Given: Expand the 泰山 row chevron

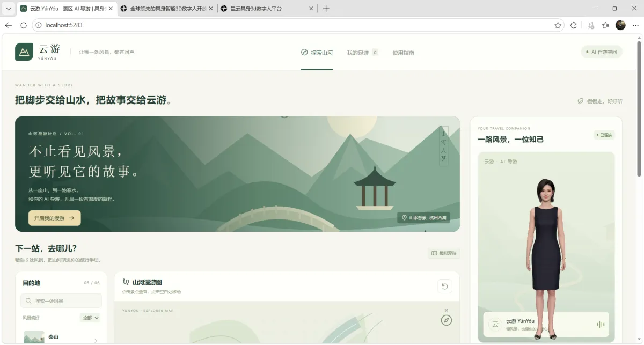Looking at the screenshot, I should coord(96,340).
